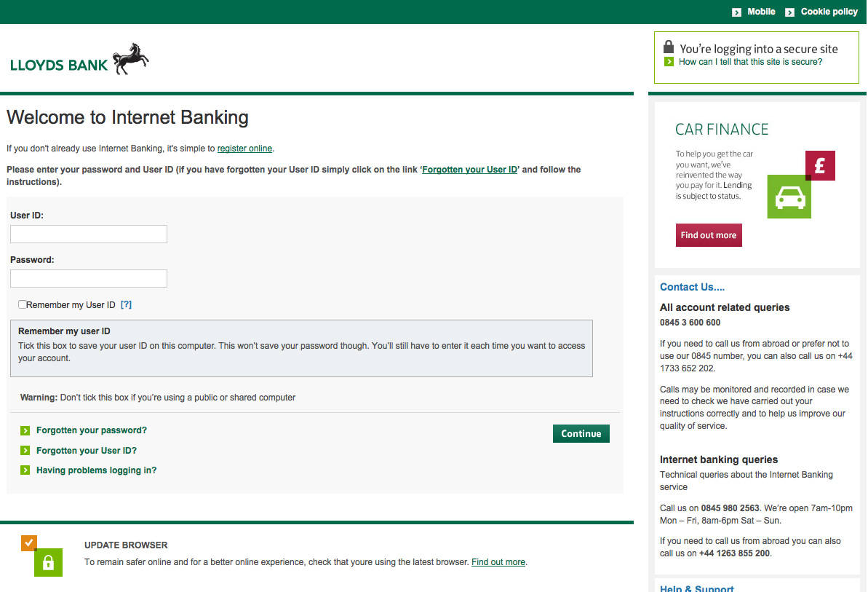Screen dimensions: 868x592
Task: Click green arrow next to Forgotten your User ID
Action: click(x=25, y=451)
